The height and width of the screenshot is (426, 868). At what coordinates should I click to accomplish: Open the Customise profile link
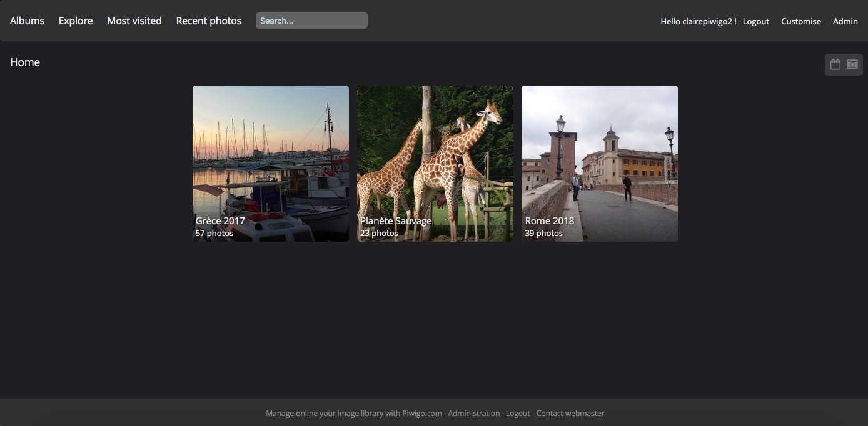click(x=801, y=21)
